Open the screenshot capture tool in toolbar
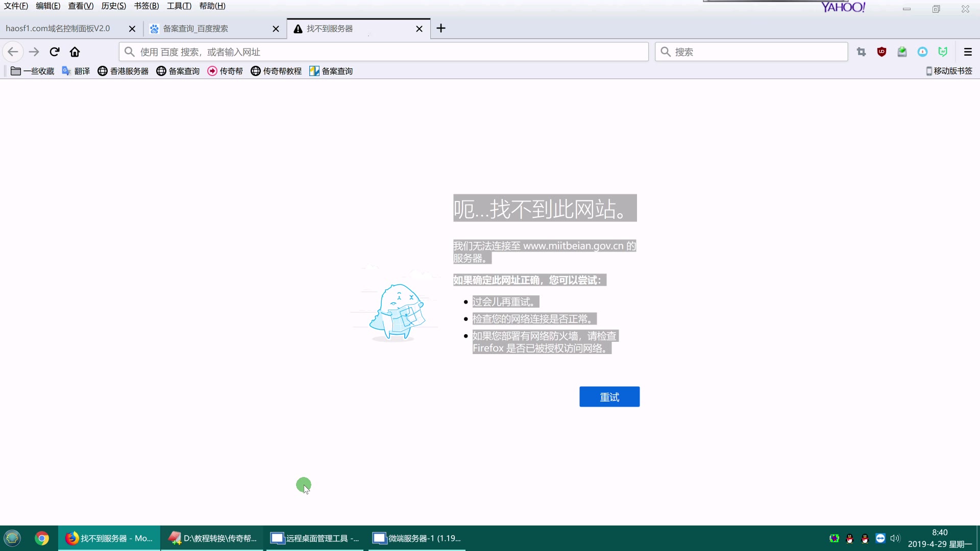980x551 pixels. click(x=861, y=52)
